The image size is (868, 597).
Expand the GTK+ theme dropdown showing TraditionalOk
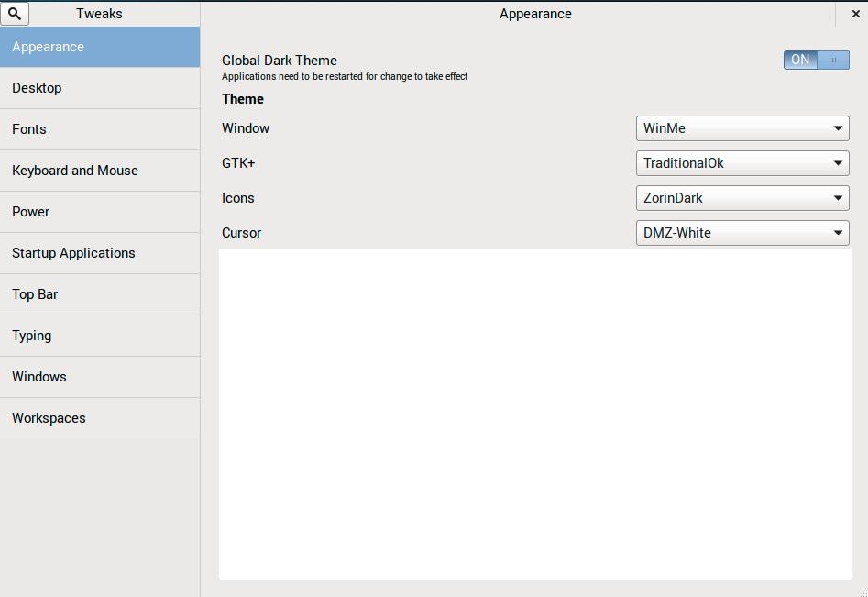pyautogui.click(x=742, y=163)
